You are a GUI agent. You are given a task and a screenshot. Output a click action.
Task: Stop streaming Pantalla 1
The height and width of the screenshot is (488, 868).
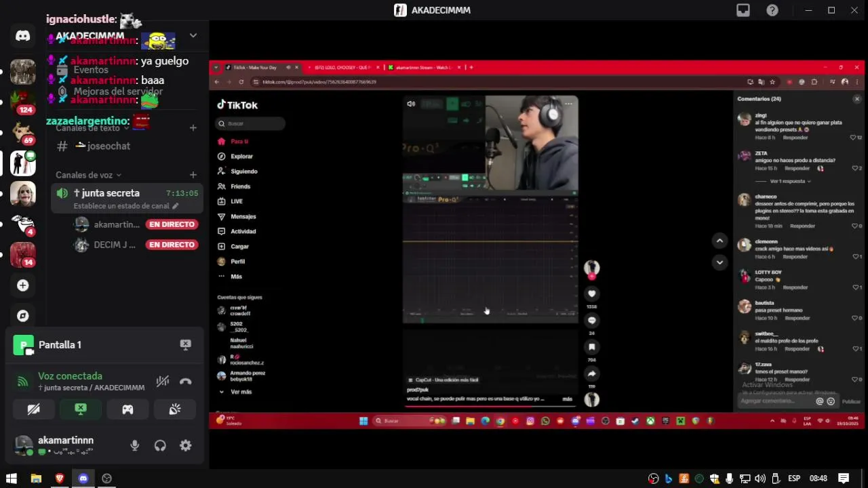click(x=185, y=345)
